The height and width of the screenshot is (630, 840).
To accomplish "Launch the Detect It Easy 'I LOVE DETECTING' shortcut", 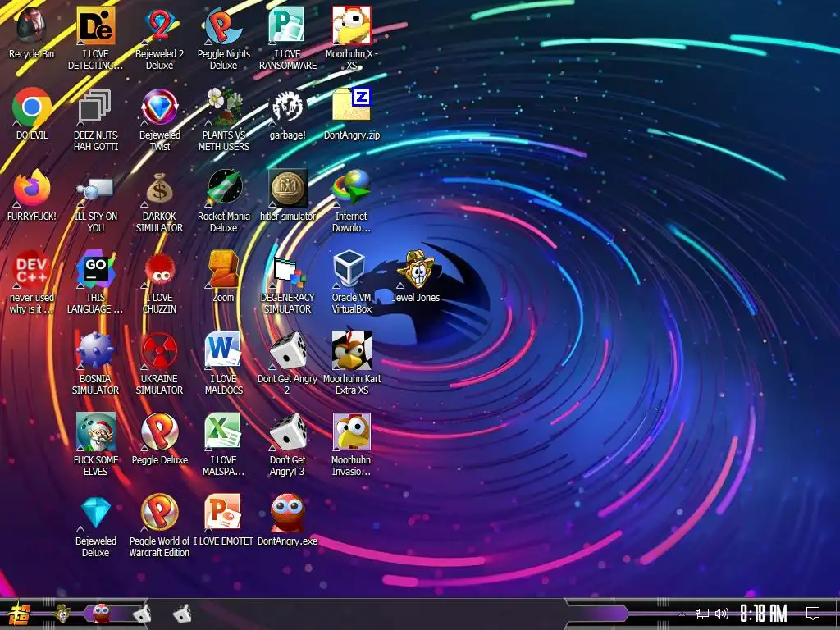I will pyautogui.click(x=95, y=38).
